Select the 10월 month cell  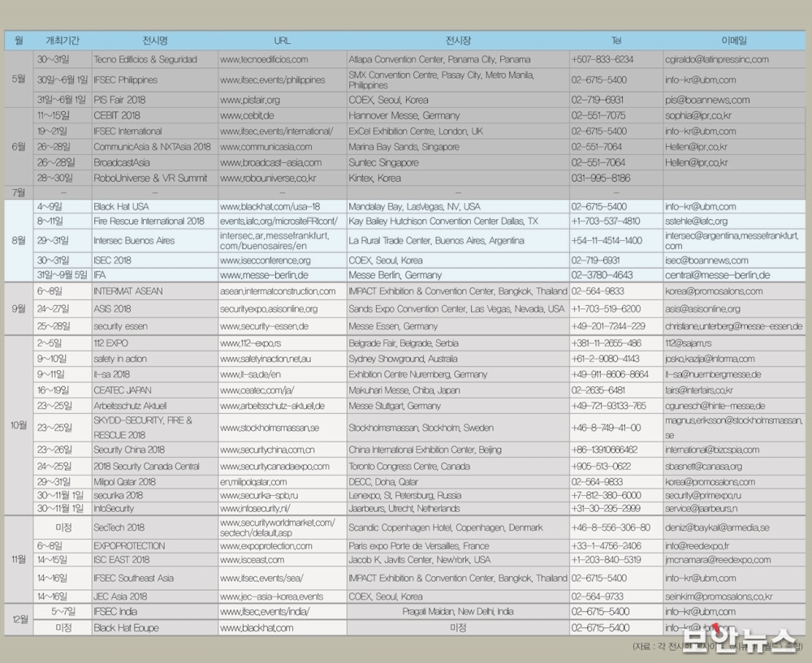19,427
